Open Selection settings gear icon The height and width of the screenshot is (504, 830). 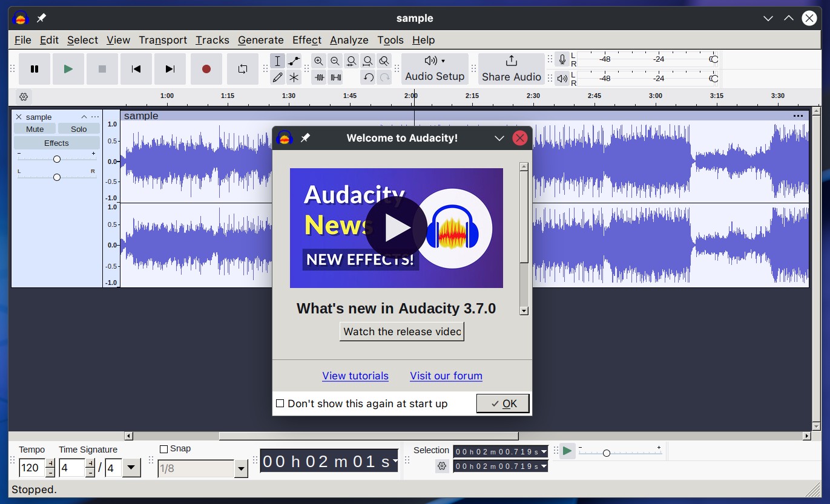[442, 466]
